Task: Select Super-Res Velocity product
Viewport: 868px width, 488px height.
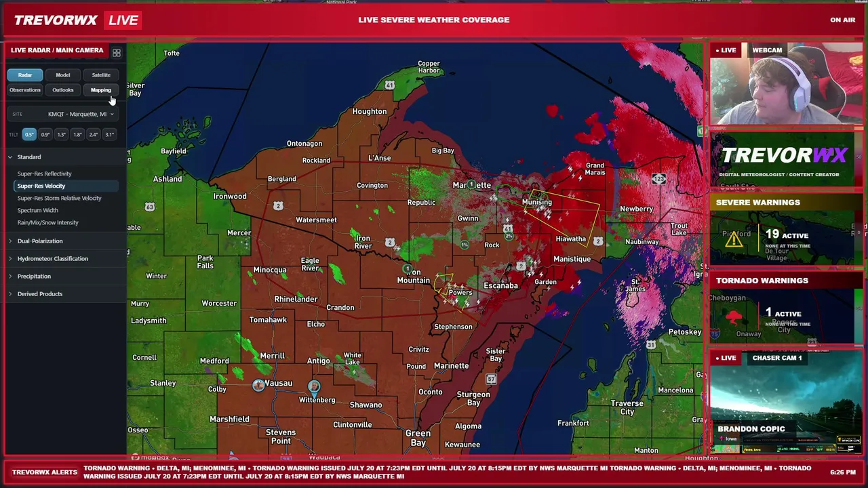Action: pos(66,186)
